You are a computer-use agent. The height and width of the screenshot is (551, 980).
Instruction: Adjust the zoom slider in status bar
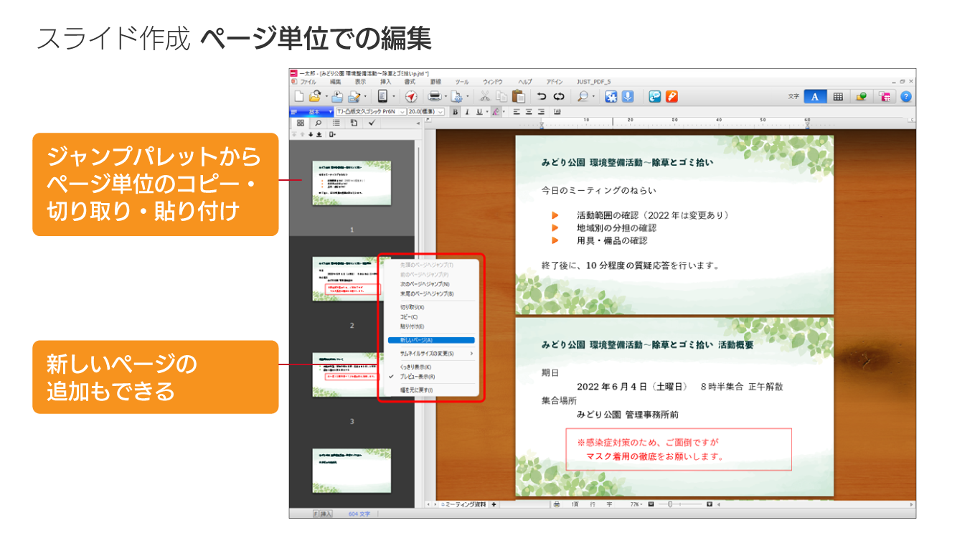click(x=670, y=504)
